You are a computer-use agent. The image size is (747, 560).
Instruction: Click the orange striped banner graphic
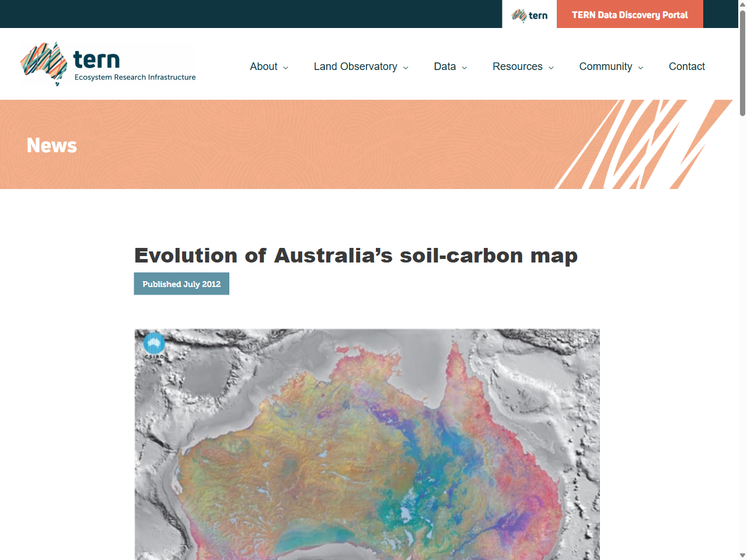pos(642,144)
